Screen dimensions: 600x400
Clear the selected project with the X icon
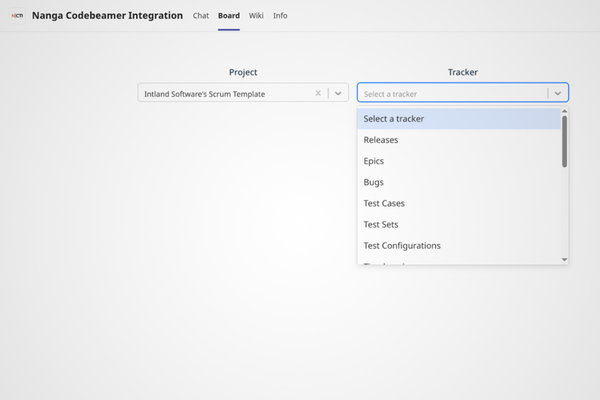[318, 93]
